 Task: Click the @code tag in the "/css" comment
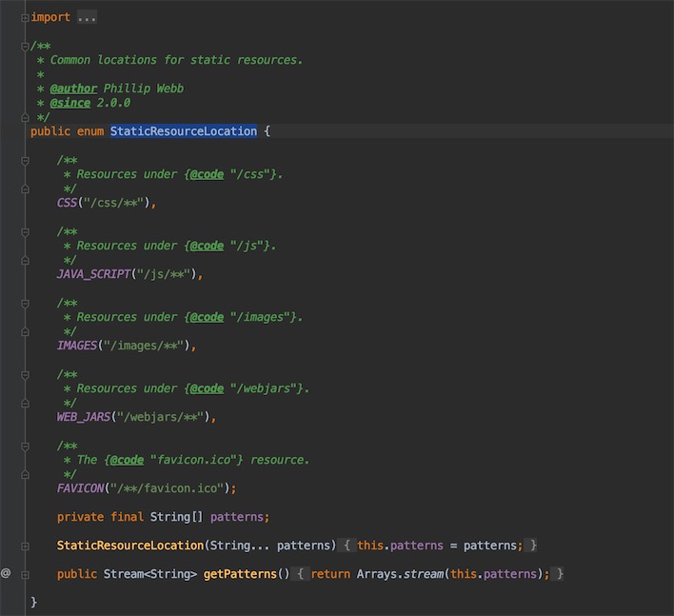[x=207, y=174]
